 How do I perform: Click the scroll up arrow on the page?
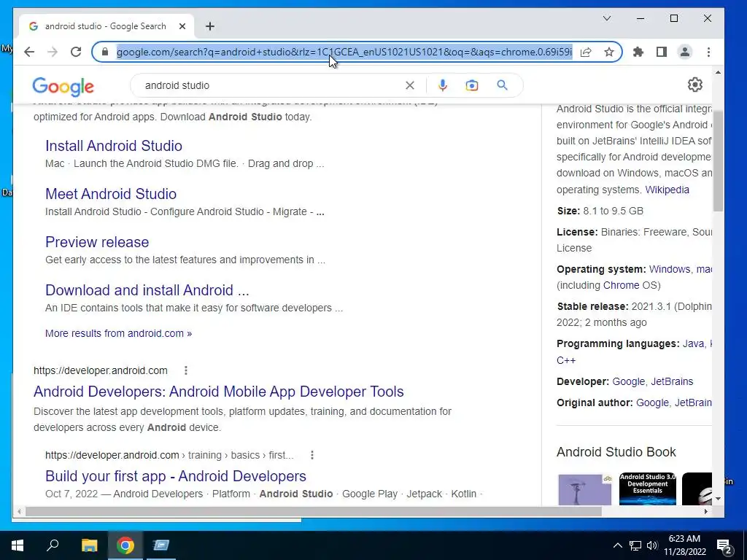(x=718, y=72)
